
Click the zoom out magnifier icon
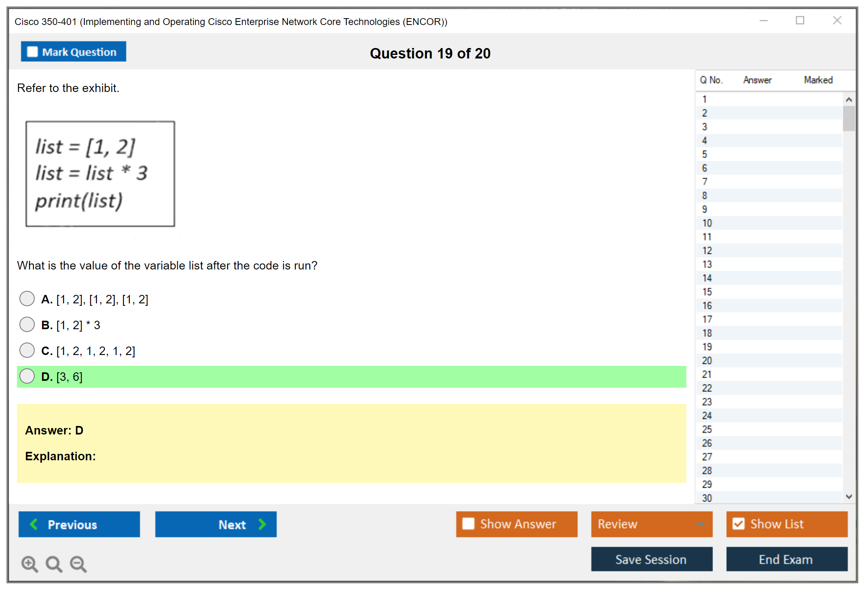coord(78,564)
